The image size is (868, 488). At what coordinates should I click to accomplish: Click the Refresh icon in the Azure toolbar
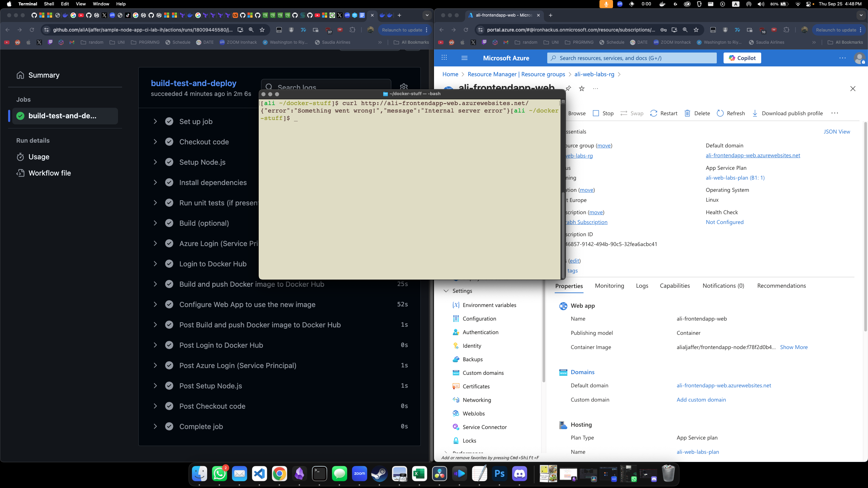click(x=720, y=113)
